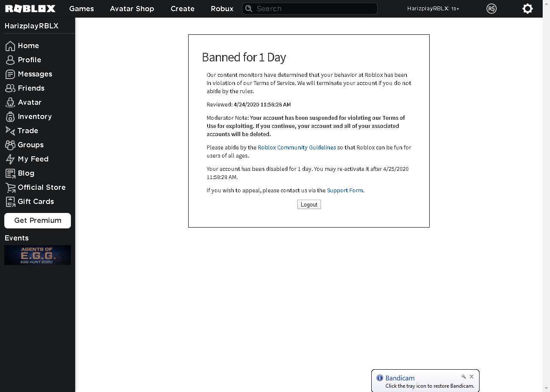This screenshot has height=392, width=550.
Task: Click the Gift Cards label
Action: (x=36, y=202)
